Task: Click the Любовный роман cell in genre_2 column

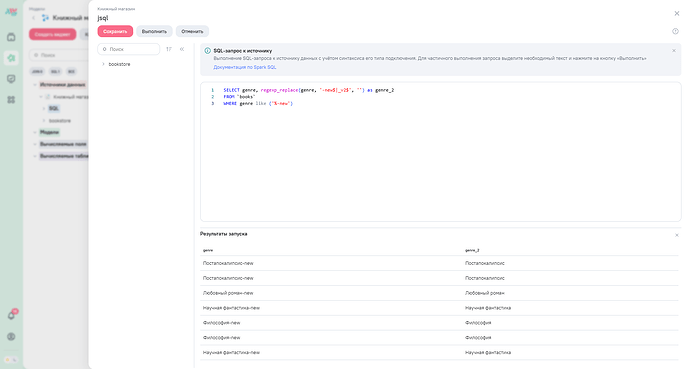Action: pos(484,293)
